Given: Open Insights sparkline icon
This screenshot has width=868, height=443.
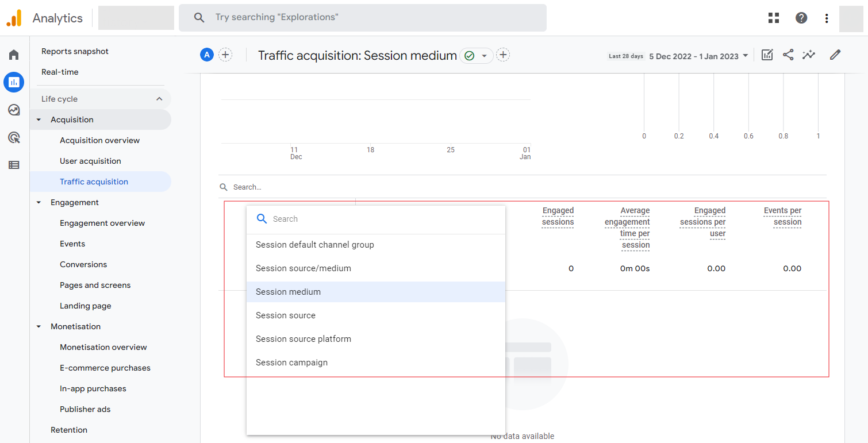Looking at the screenshot, I should click(x=809, y=55).
